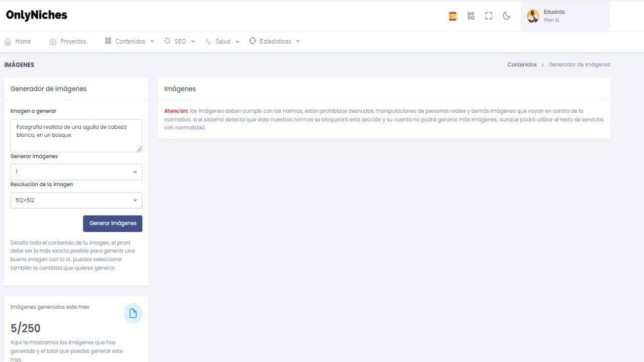Screen dimensions: 644x362
Task: Click inside the image prompt text area
Action: point(76,136)
